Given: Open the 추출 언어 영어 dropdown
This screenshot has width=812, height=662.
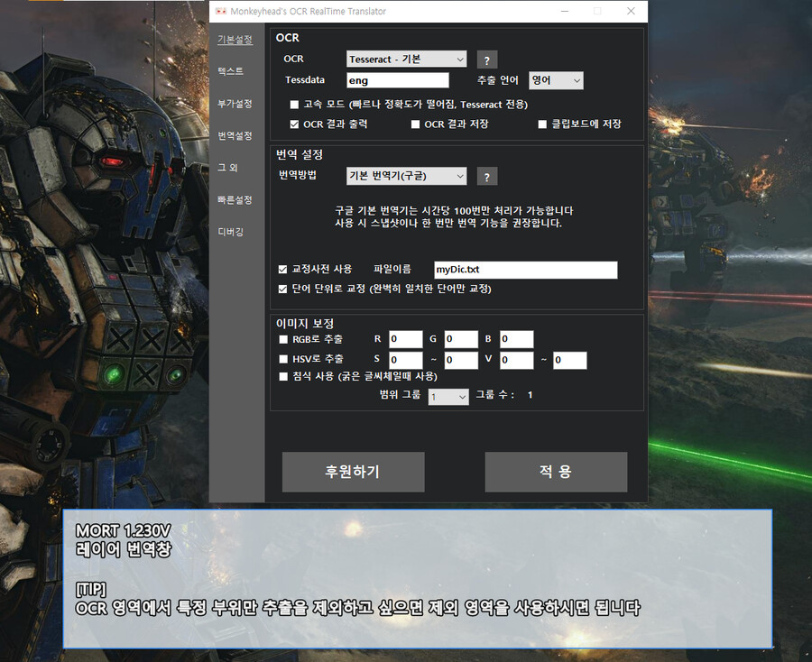Looking at the screenshot, I should click(556, 80).
